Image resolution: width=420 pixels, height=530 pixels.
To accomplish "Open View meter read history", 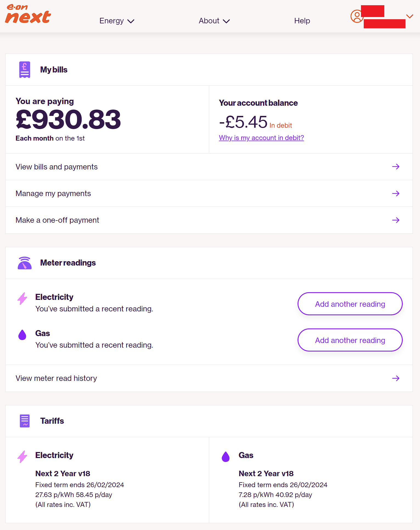I will [56, 378].
